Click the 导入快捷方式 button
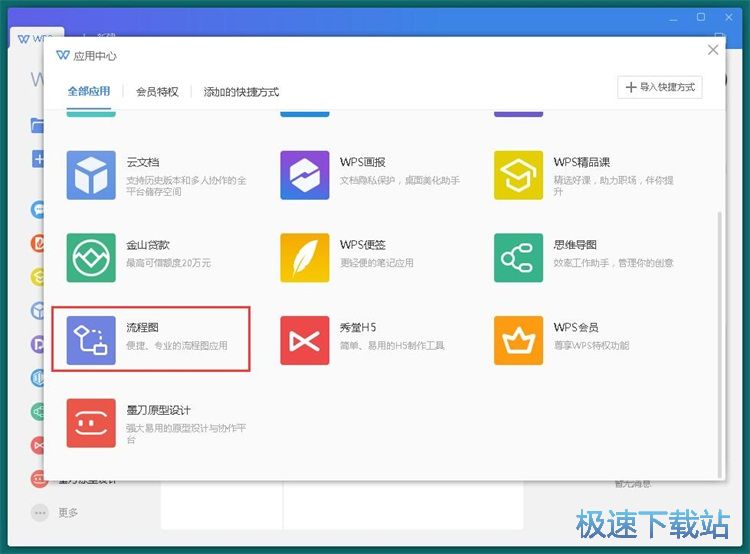Screen dimensions: 750x554 point(660,87)
